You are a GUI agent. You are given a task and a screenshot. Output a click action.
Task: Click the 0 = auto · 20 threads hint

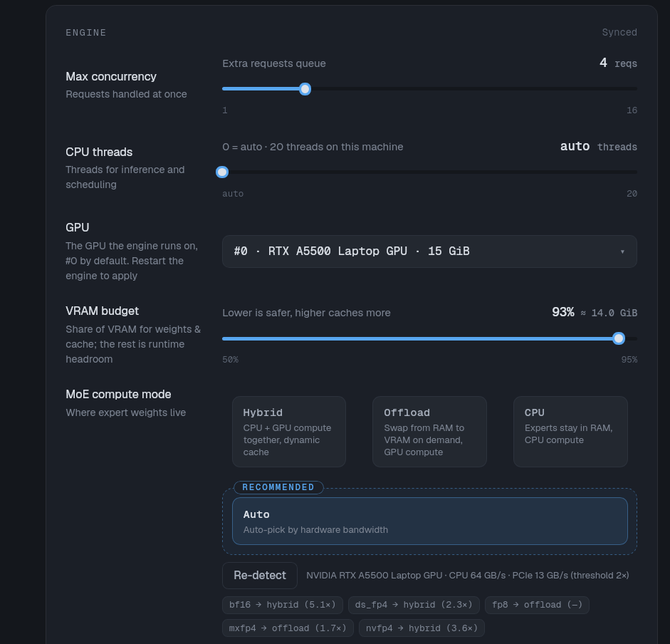(x=313, y=147)
